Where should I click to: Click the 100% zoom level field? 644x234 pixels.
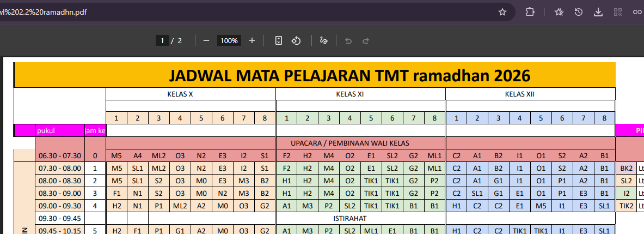229,40
